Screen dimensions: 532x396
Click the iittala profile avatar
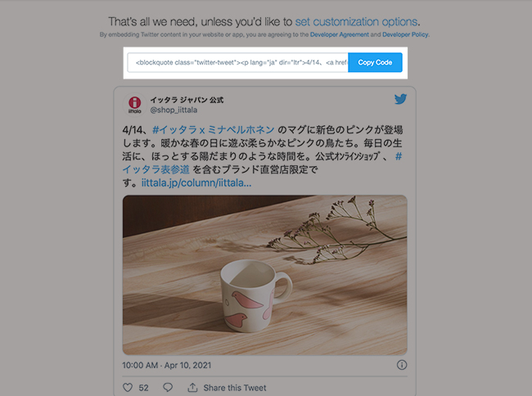tap(135, 105)
